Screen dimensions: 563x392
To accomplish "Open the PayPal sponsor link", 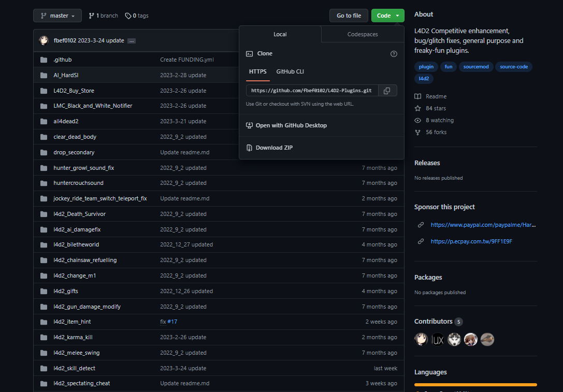I will 483,225.
